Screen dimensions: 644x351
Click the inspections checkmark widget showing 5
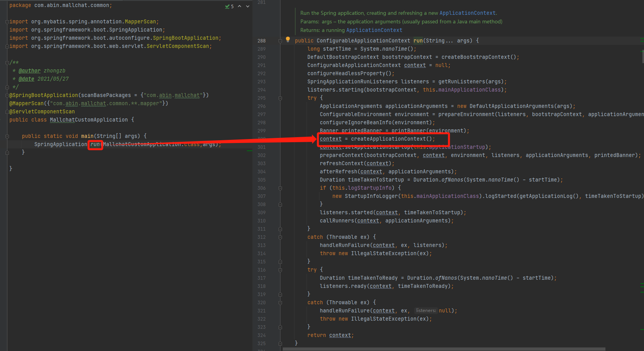point(229,6)
